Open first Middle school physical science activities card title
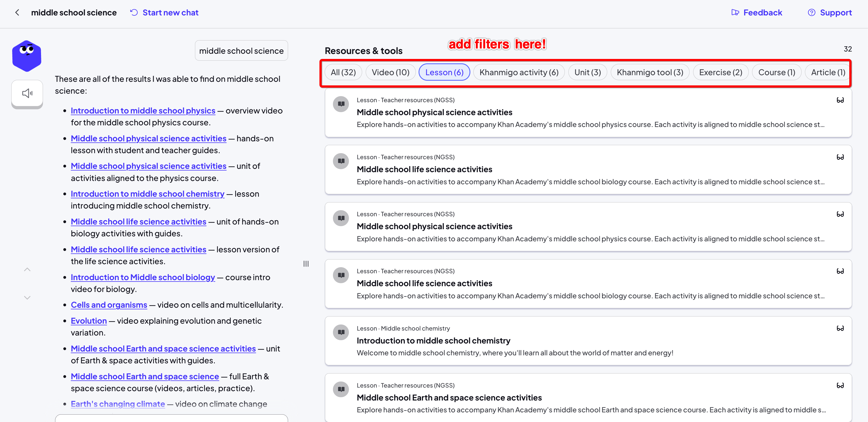The image size is (868, 422). tap(434, 112)
